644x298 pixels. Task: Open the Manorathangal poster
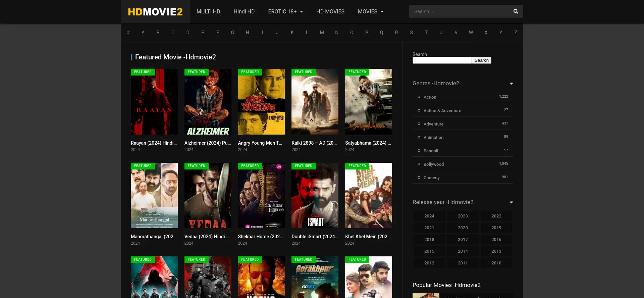tap(154, 196)
